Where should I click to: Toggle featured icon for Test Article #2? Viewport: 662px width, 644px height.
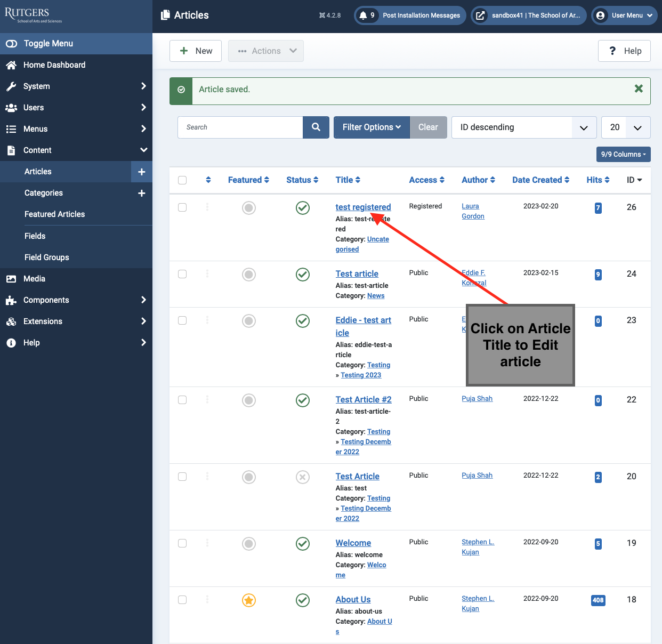(x=249, y=400)
